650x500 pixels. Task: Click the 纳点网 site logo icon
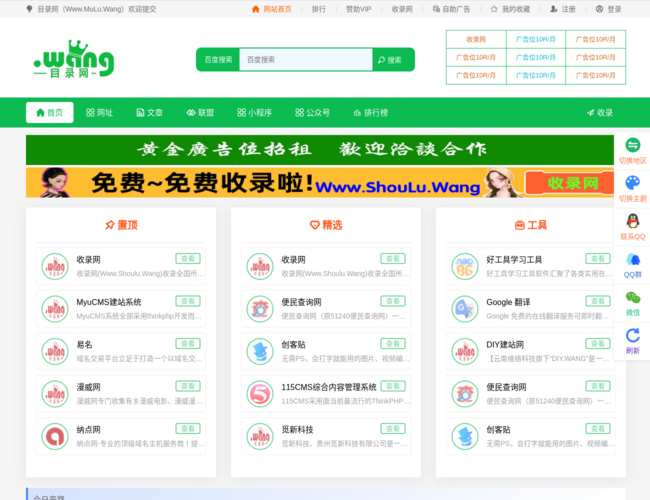tap(55, 436)
